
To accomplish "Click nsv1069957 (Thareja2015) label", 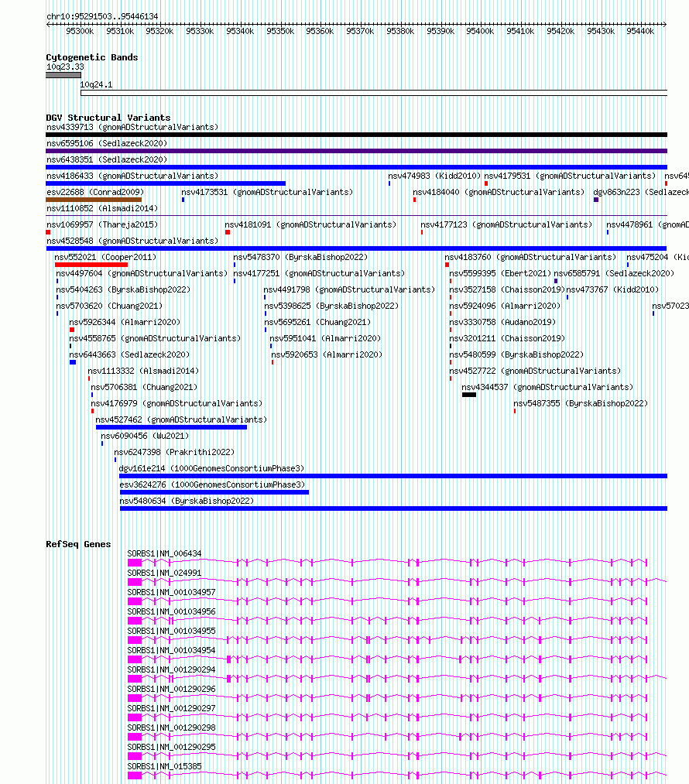I will [102, 225].
